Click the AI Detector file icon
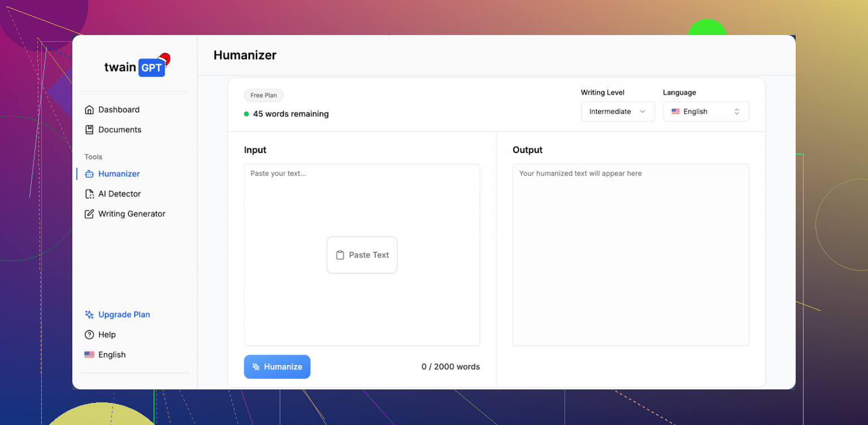The image size is (868, 425). [89, 194]
